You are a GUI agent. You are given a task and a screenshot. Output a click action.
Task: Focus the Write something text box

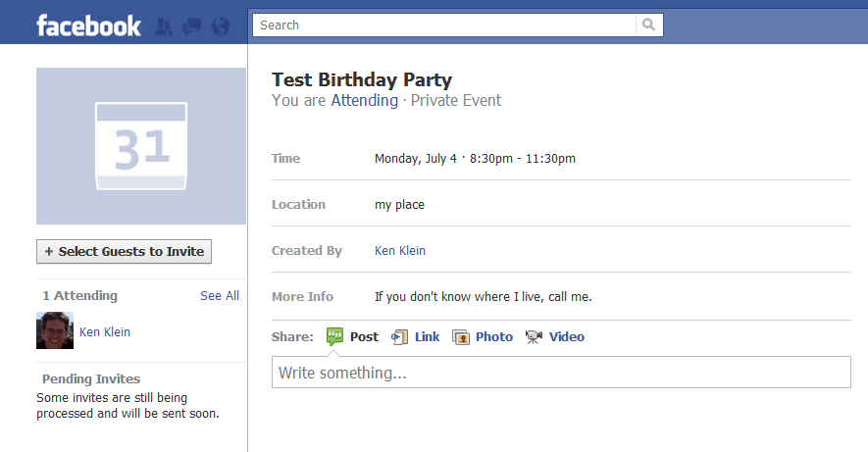point(560,373)
